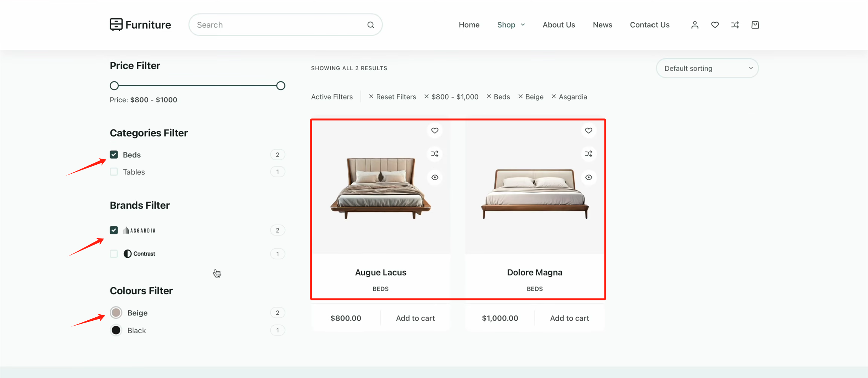868x378 pixels.
Task: Open the Default sorting dropdown
Action: (x=707, y=68)
